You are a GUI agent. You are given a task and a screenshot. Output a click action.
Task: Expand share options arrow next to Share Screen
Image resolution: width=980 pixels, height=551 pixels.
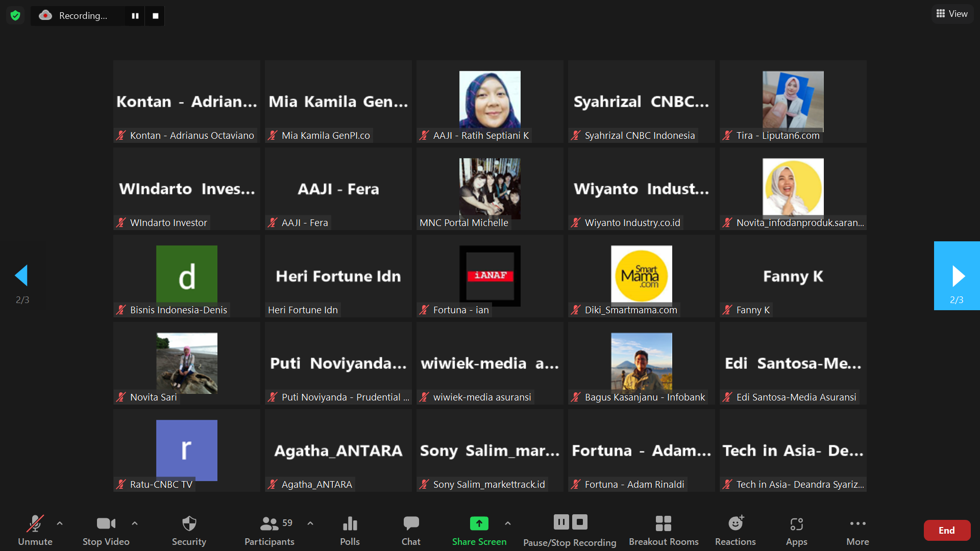pyautogui.click(x=508, y=523)
